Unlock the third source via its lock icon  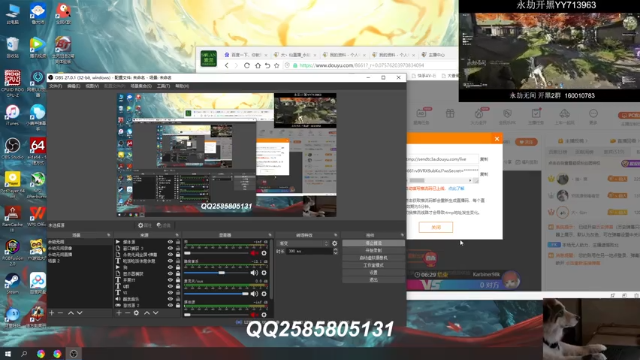coord(178,254)
